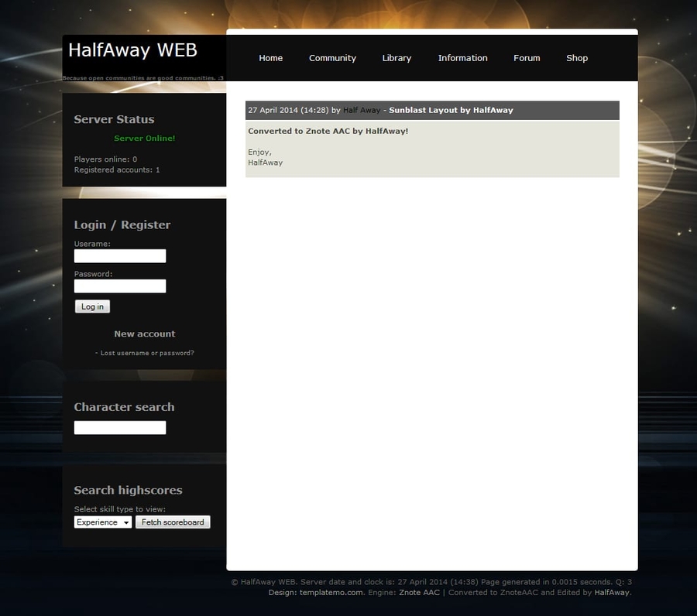Screen dimensions: 697x616
Task: Open the Community menu item
Action: (x=332, y=58)
